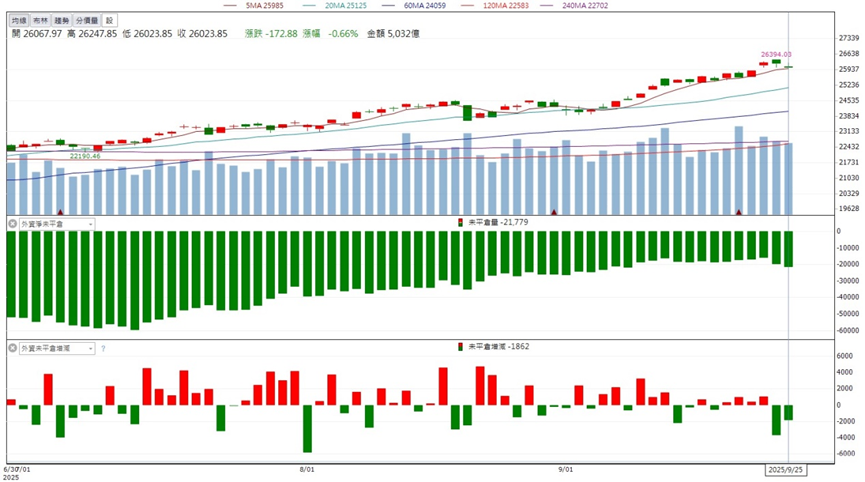Click the 開 26067.97 open price
Viewport: 865px width, 482px height.
pos(37,34)
